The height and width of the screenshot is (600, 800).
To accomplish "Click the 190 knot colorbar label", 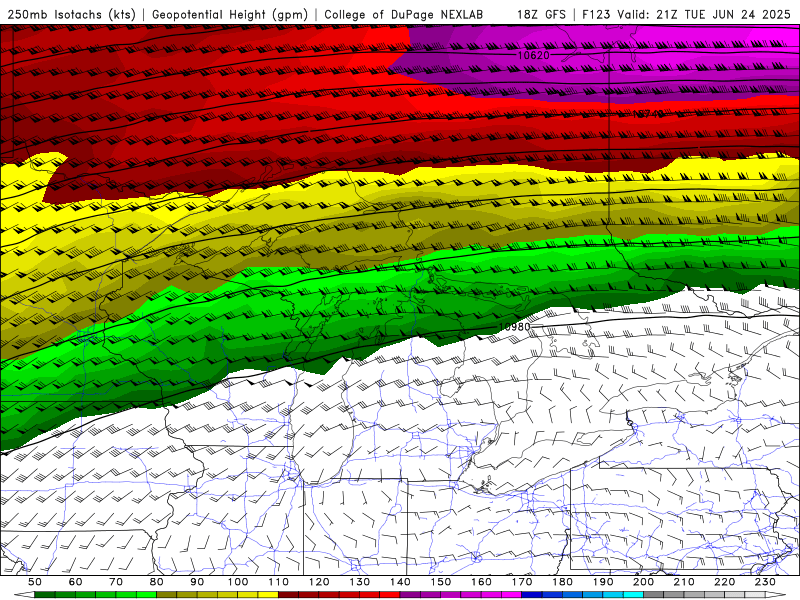I will (x=603, y=582).
